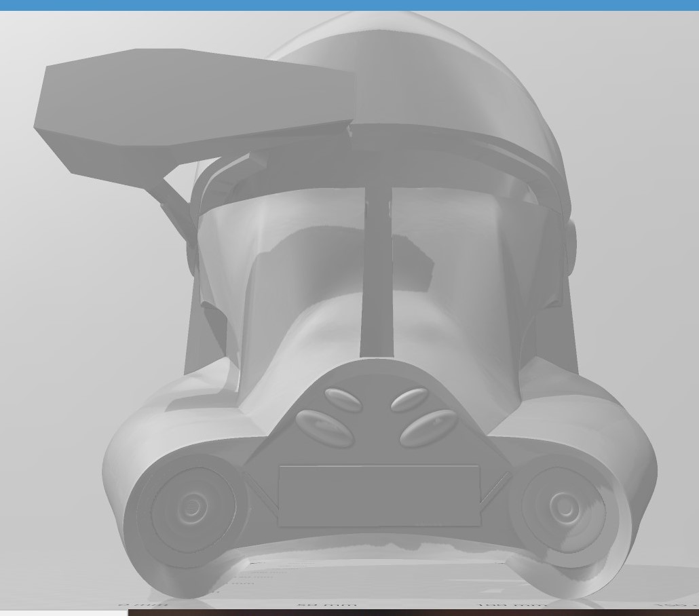Click the 50 mm ruler label
This screenshot has height=616, width=699.
pyautogui.click(x=326, y=605)
